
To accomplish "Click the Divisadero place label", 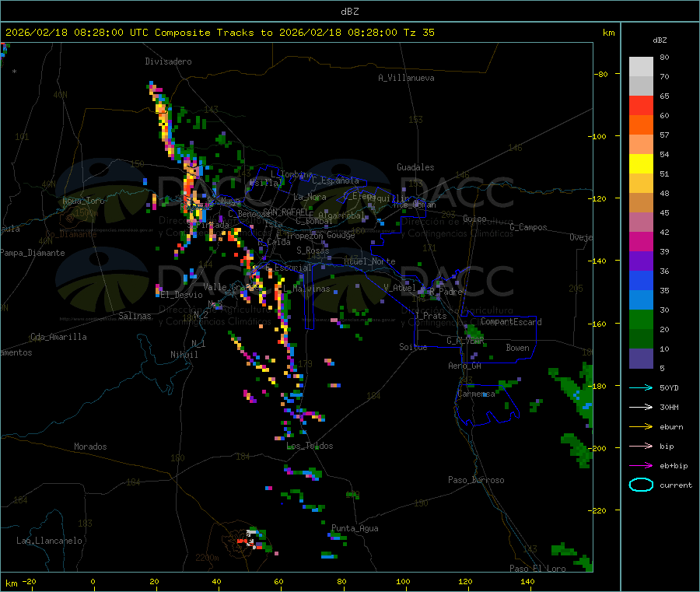I will pyautogui.click(x=168, y=61).
